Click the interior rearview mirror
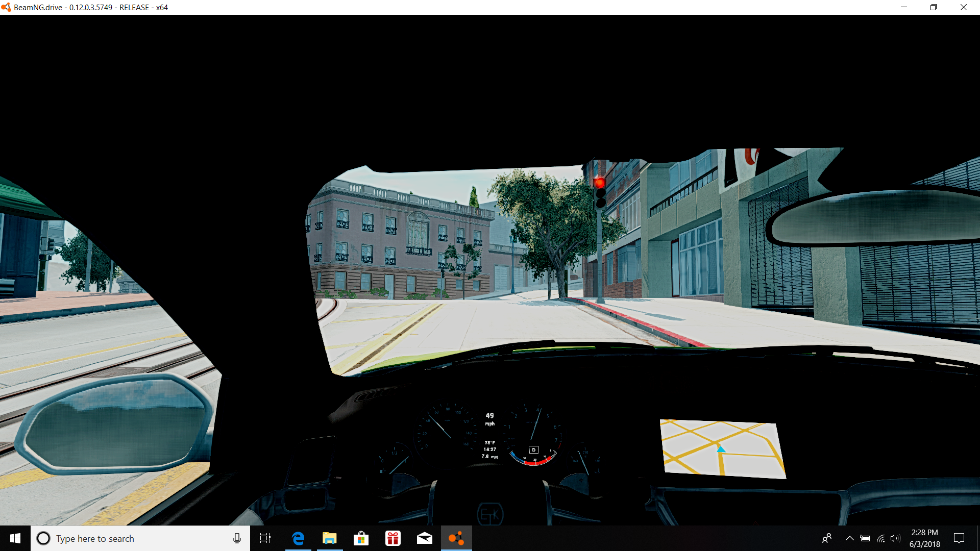 click(x=874, y=218)
